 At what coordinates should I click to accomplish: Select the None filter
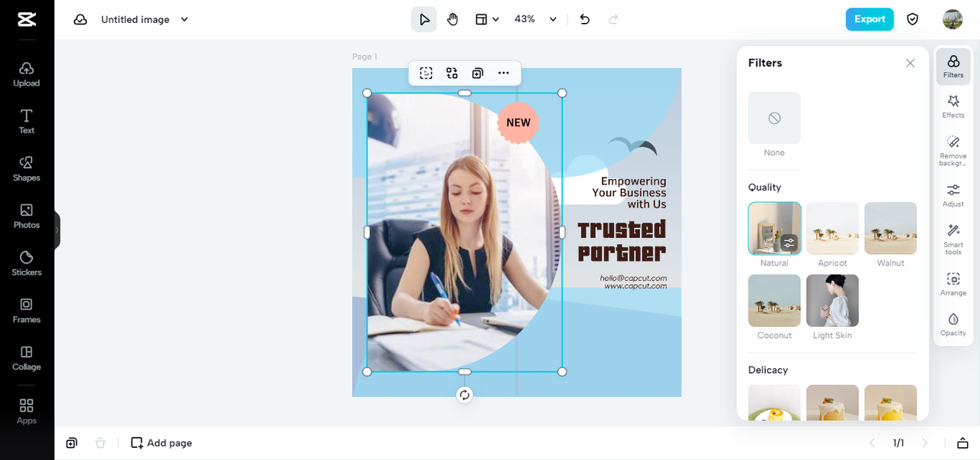pos(774,118)
